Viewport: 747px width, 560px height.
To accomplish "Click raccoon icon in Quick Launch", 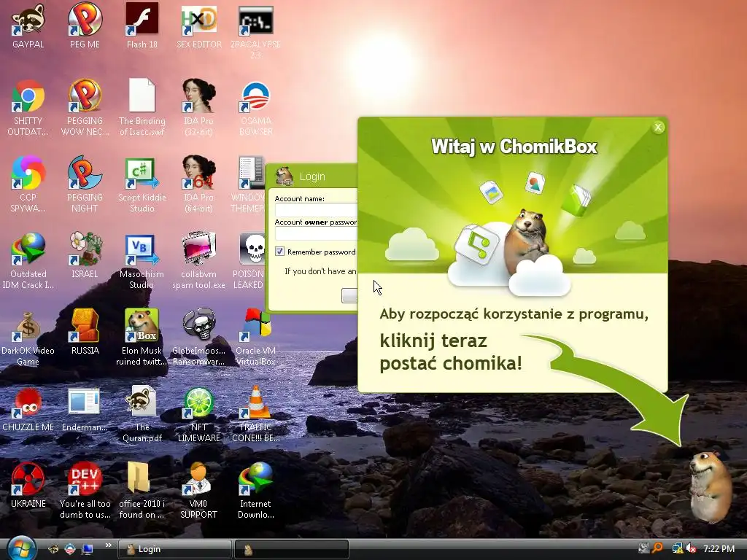I will click(x=53, y=549).
